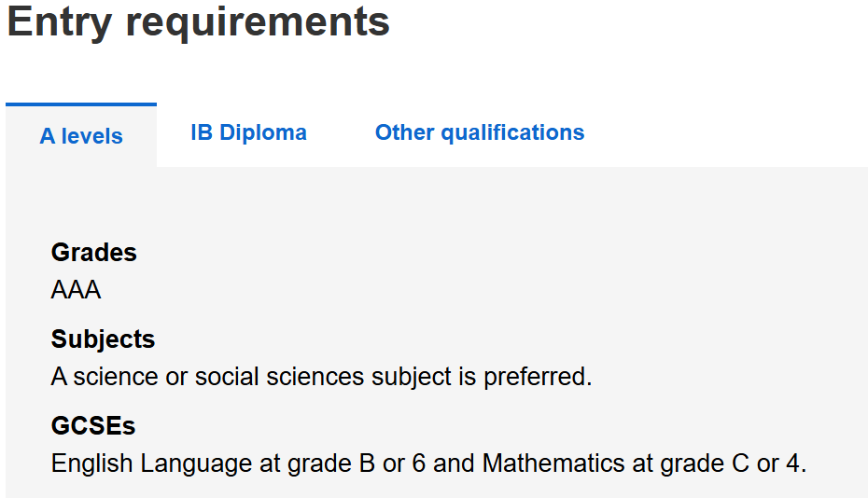Open the Other qualifications tab

(480, 132)
